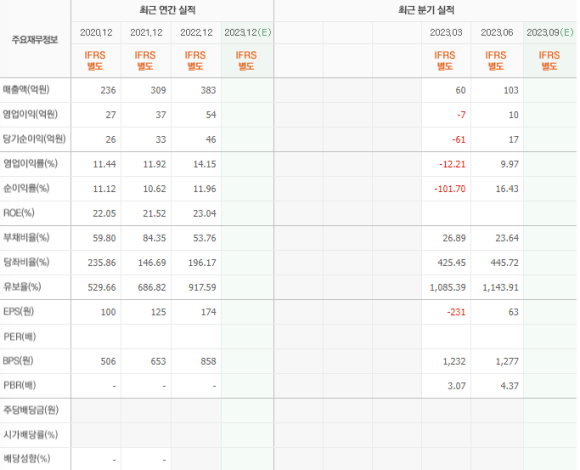Click the 2023.03 net margin value -101.70
This screenshot has width=580, height=470.
(x=450, y=189)
